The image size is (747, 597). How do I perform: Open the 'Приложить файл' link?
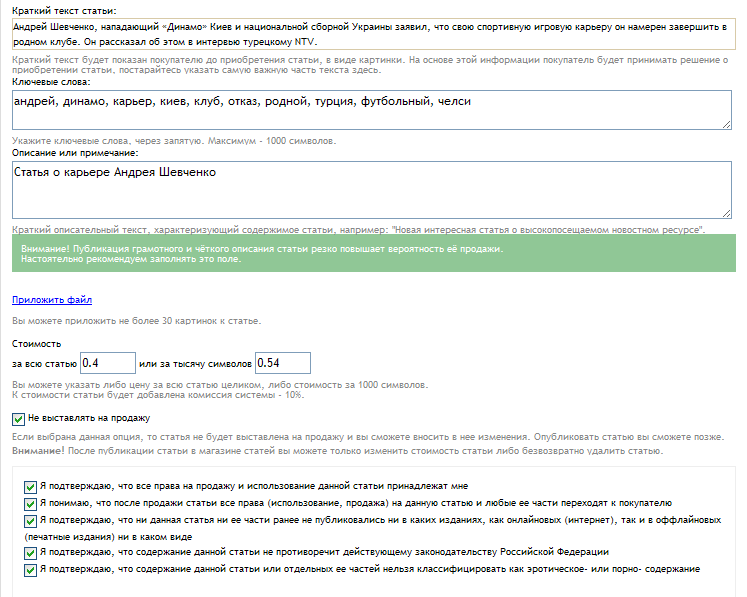[x=52, y=300]
